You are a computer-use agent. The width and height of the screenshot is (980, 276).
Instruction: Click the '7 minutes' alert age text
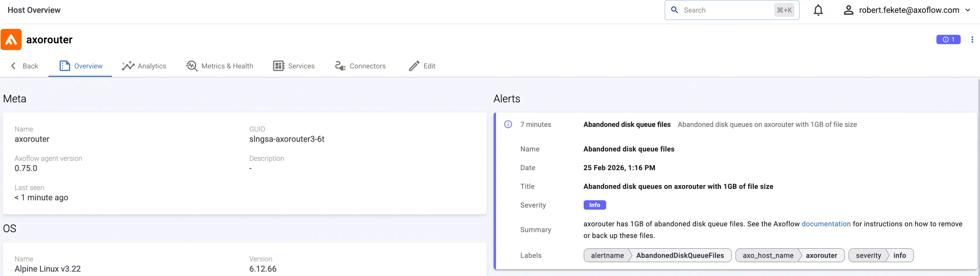tap(535, 125)
